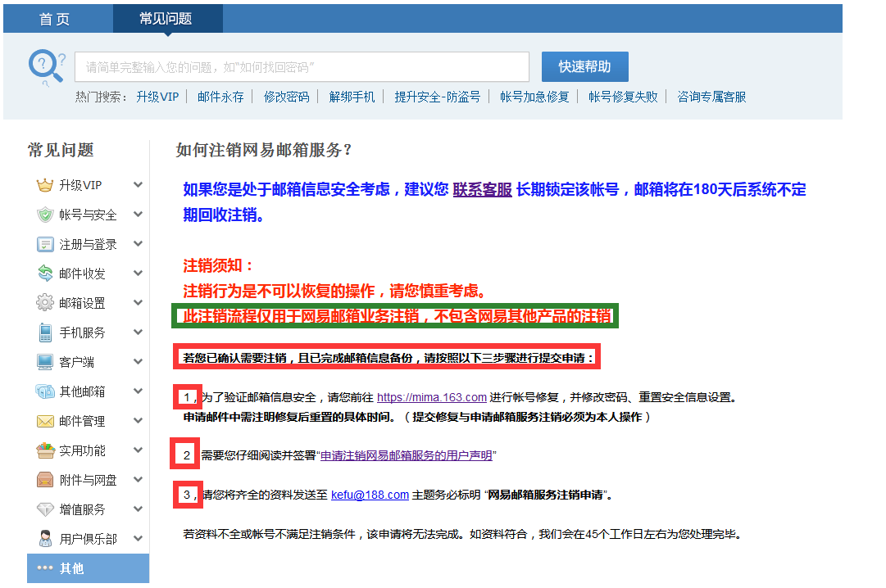
Task: Click the monitor icon beside 客户端
Action: 44,362
